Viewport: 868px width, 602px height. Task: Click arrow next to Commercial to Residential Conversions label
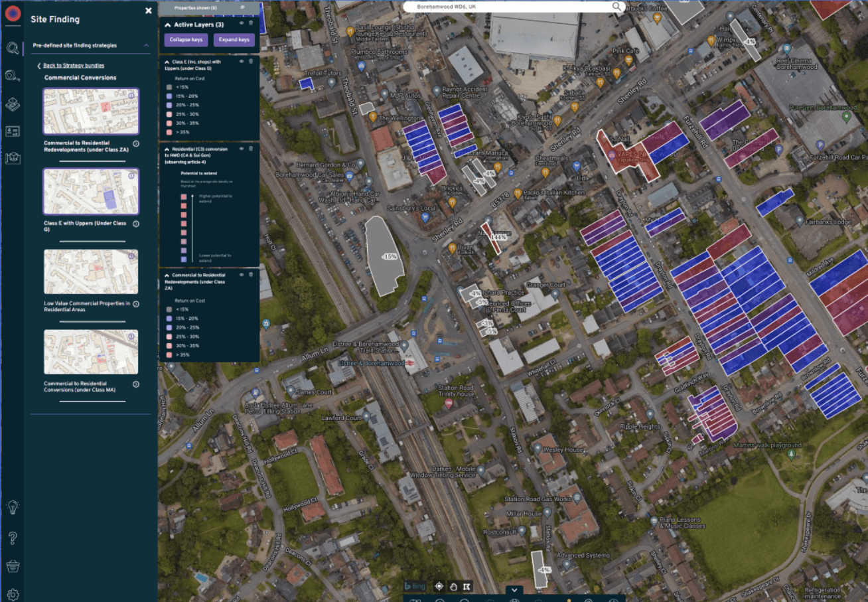point(136,384)
